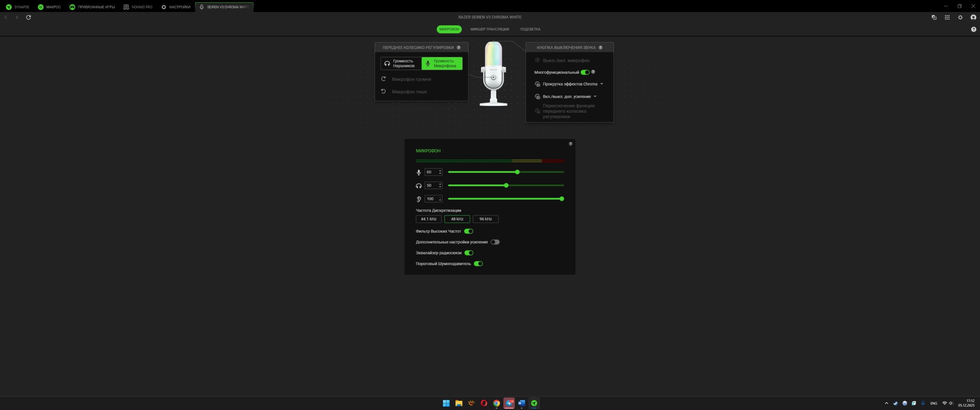Click the stepper arrows on the monitoring 100 field
The image size is (980, 410).
pyautogui.click(x=440, y=199)
